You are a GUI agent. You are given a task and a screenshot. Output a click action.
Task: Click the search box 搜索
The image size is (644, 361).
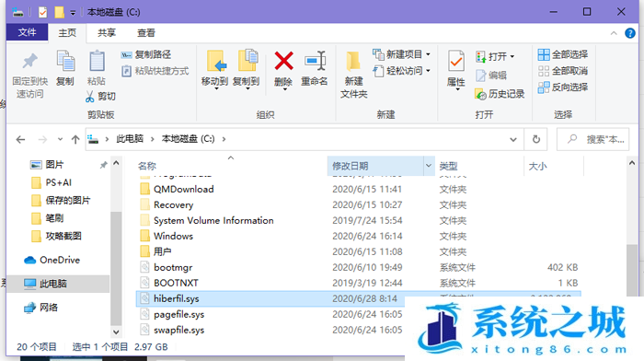pyautogui.click(x=592, y=139)
